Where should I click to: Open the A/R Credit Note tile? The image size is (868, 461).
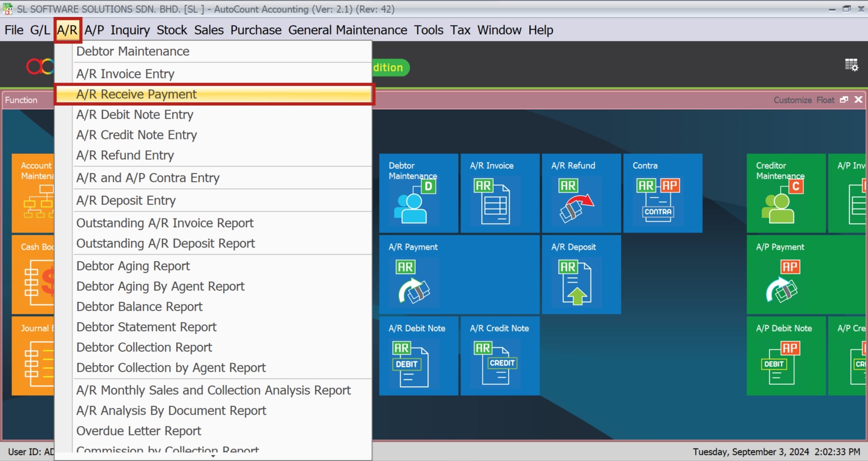(500, 356)
